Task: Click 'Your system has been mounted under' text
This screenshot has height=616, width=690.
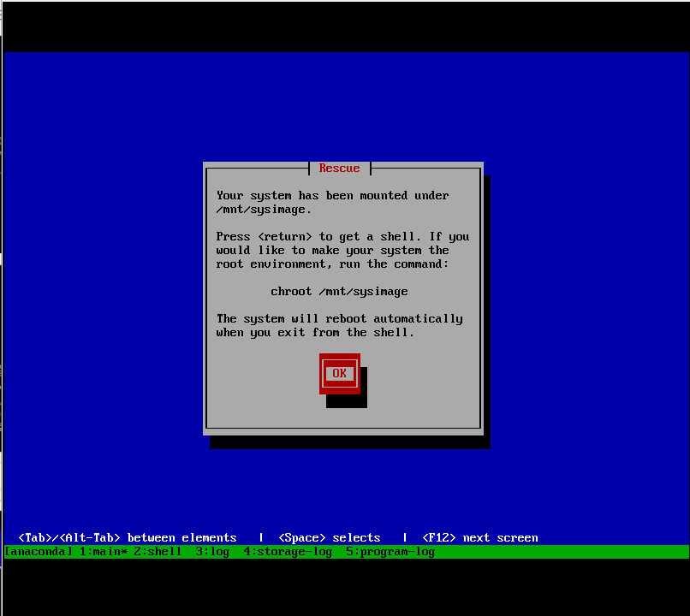Action: tap(332, 196)
